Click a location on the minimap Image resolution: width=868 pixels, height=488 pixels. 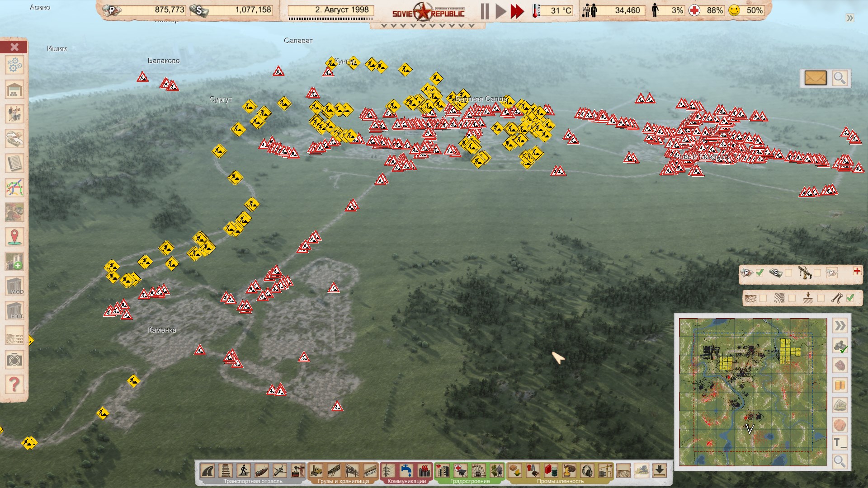tap(753, 392)
